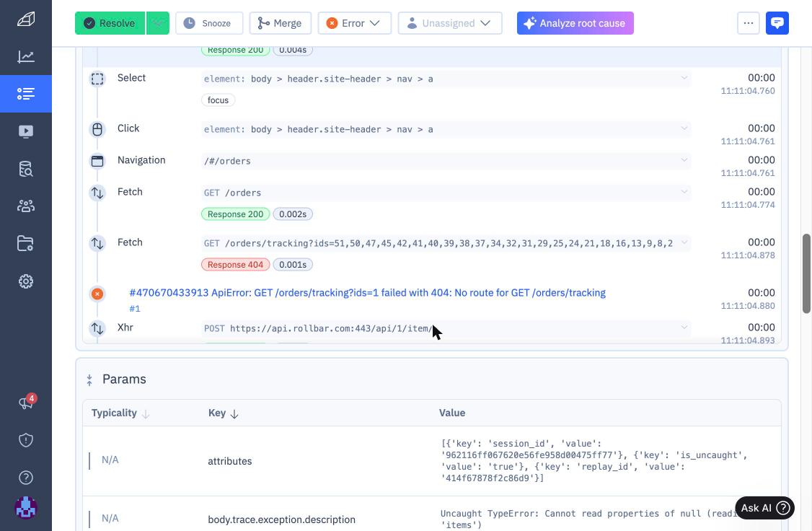Open the Error level dropdown

(x=355, y=23)
